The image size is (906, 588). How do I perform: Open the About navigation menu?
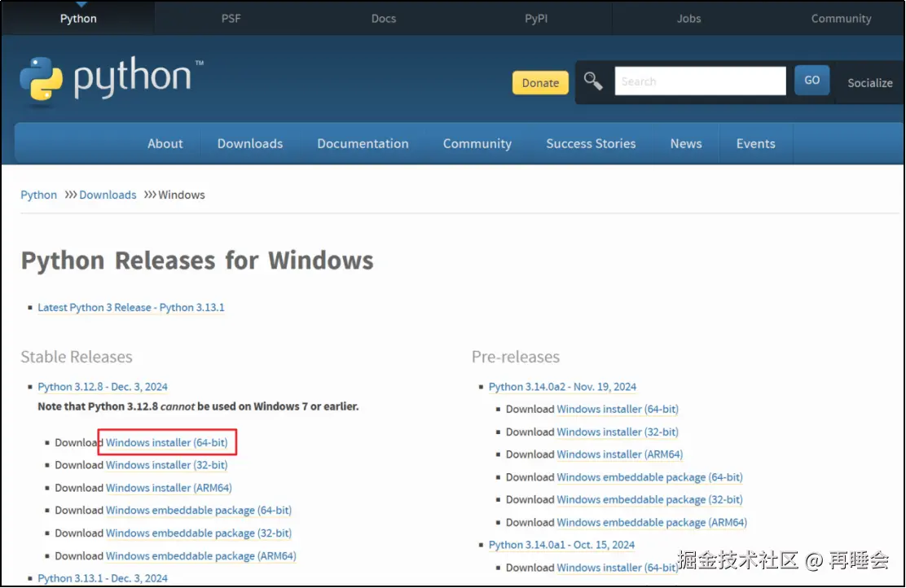click(x=165, y=143)
